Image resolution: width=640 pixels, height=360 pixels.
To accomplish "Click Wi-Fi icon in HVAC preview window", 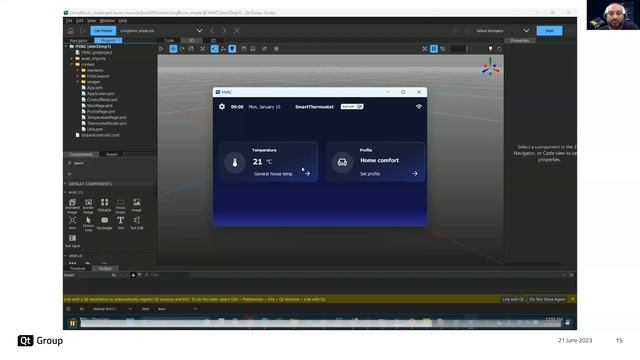I will tap(419, 107).
